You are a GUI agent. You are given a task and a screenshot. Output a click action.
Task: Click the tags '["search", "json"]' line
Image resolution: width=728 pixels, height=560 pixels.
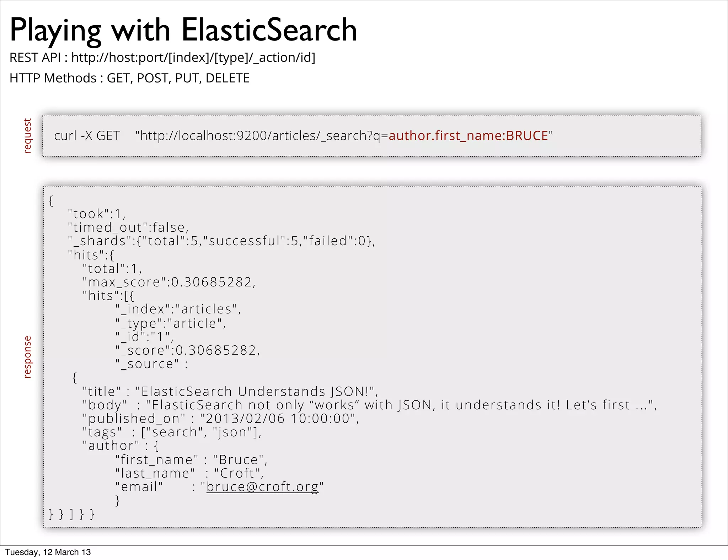[x=172, y=432]
